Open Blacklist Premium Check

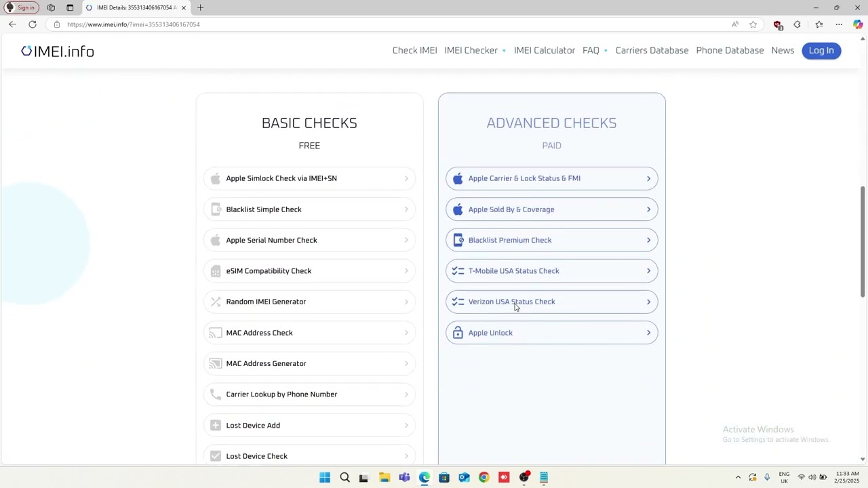(x=551, y=240)
